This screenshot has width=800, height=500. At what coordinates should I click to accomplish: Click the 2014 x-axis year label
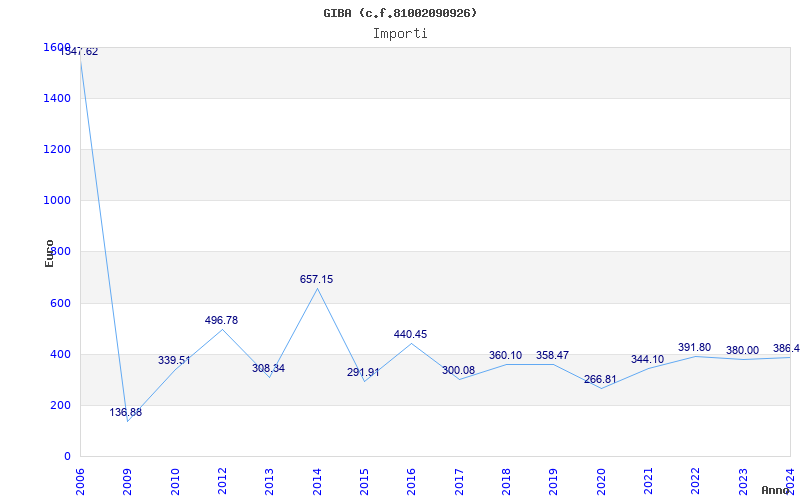tap(317, 481)
